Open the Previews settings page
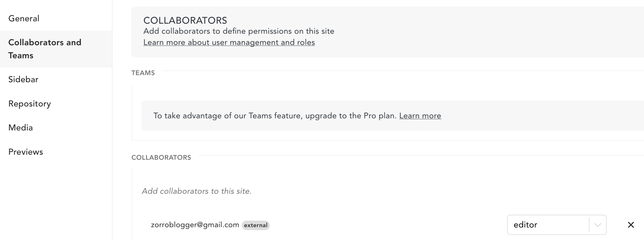Screen dimensions: 644x239 pos(26,152)
